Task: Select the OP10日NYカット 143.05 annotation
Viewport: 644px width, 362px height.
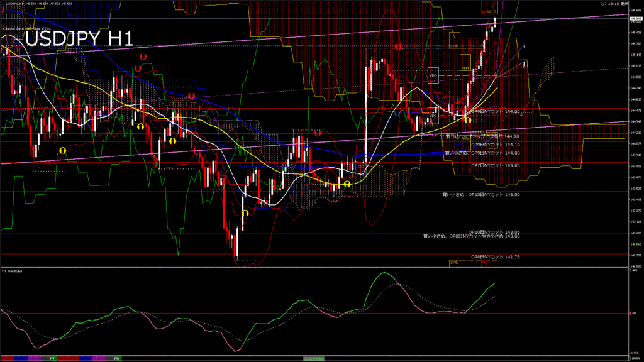Action: [494, 232]
